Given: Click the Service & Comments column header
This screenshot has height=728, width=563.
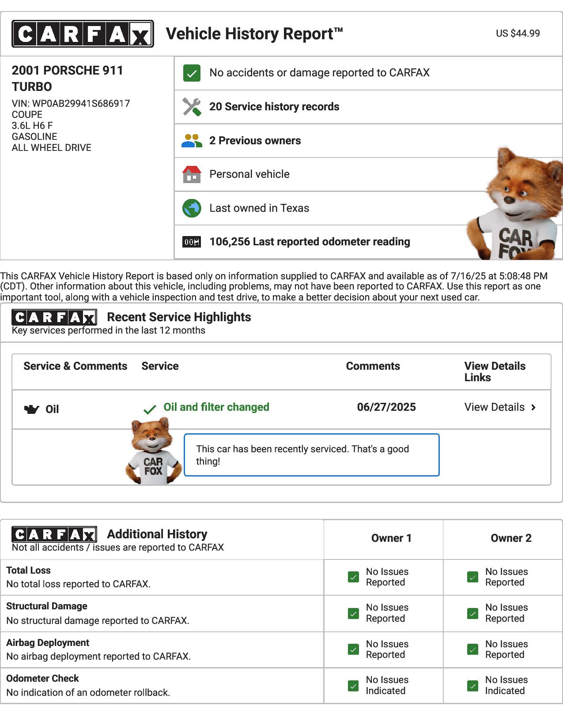Looking at the screenshot, I should tap(75, 366).
